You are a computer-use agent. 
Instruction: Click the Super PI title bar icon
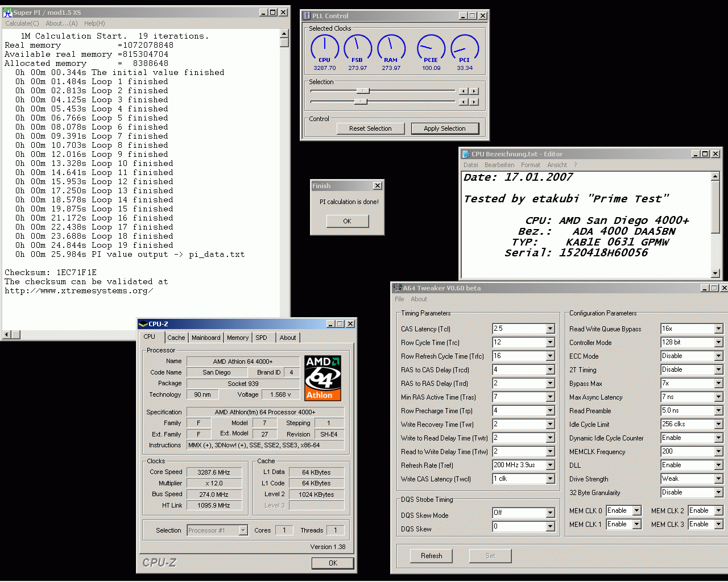(7, 12)
